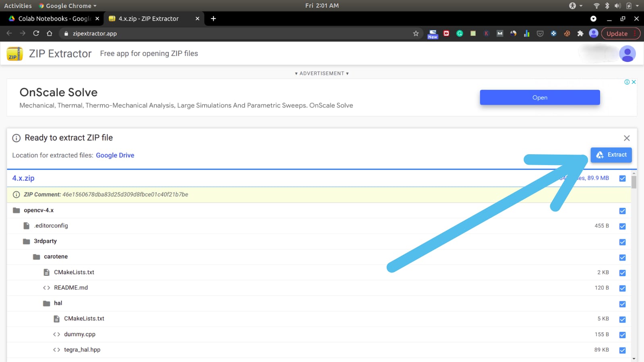Click the Open button in the OnScale ad
This screenshot has height=362, width=644.
[540, 97]
